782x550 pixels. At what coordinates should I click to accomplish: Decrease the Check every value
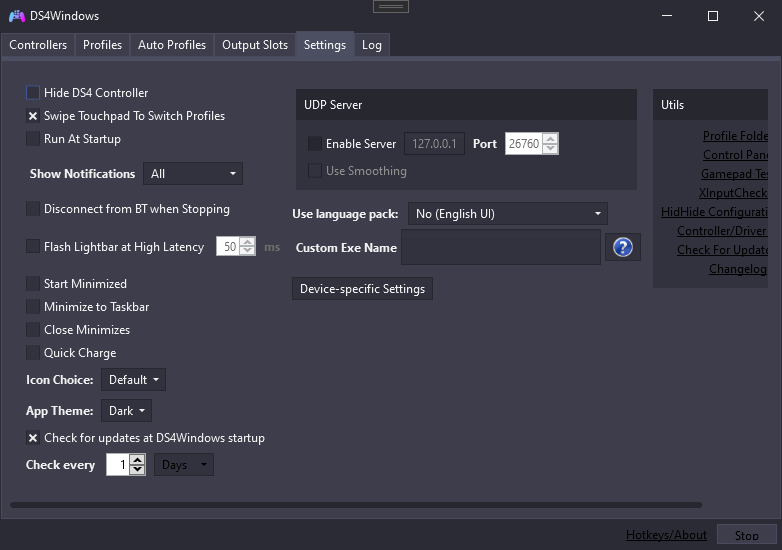click(x=137, y=469)
